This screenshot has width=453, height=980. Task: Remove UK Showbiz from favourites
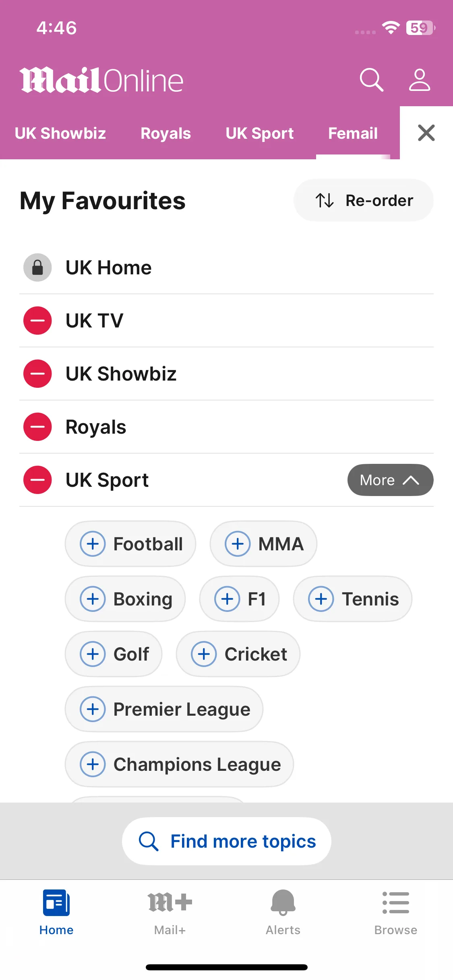(37, 374)
